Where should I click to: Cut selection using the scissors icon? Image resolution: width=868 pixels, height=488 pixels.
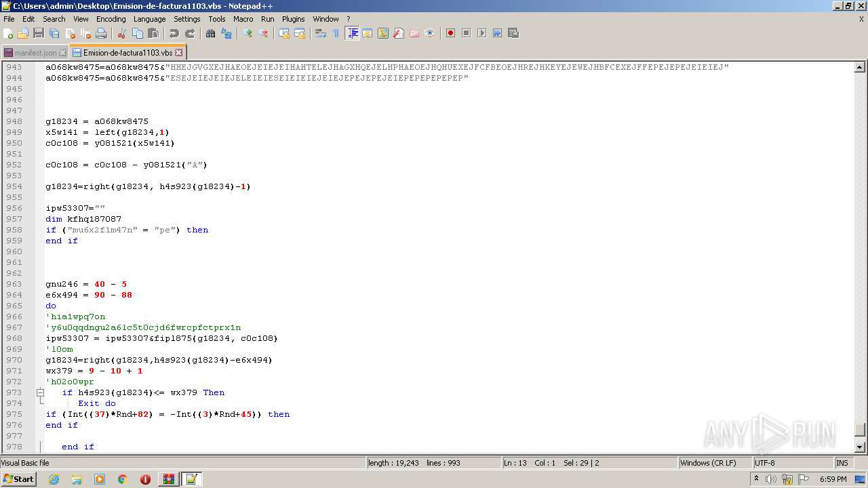(122, 33)
